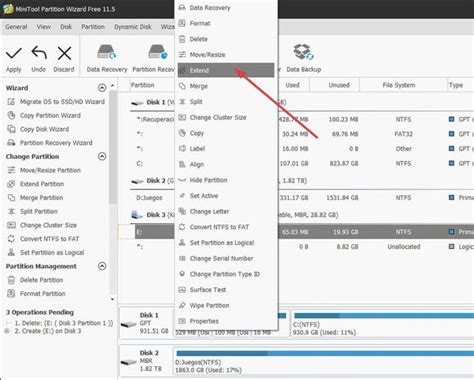Click the Apply checkmark icon
This screenshot has width=474, height=380.
click(x=14, y=53)
